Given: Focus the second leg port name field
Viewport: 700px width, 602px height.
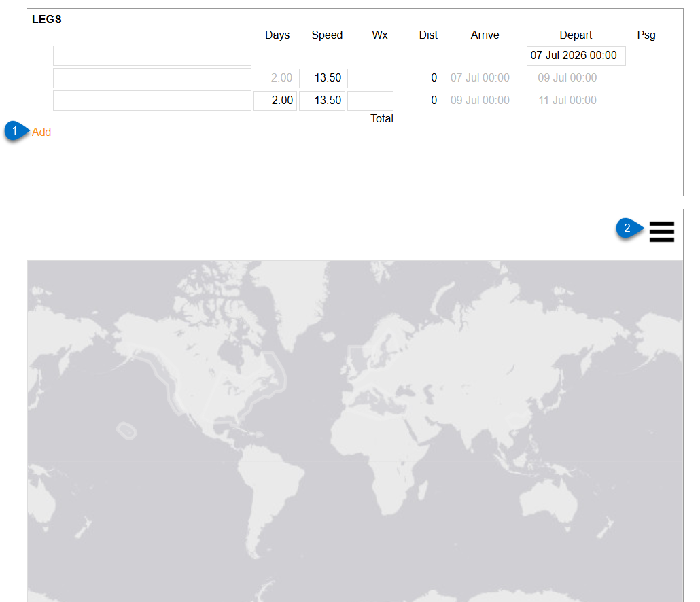Looking at the screenshot, I should coord(152,78).
